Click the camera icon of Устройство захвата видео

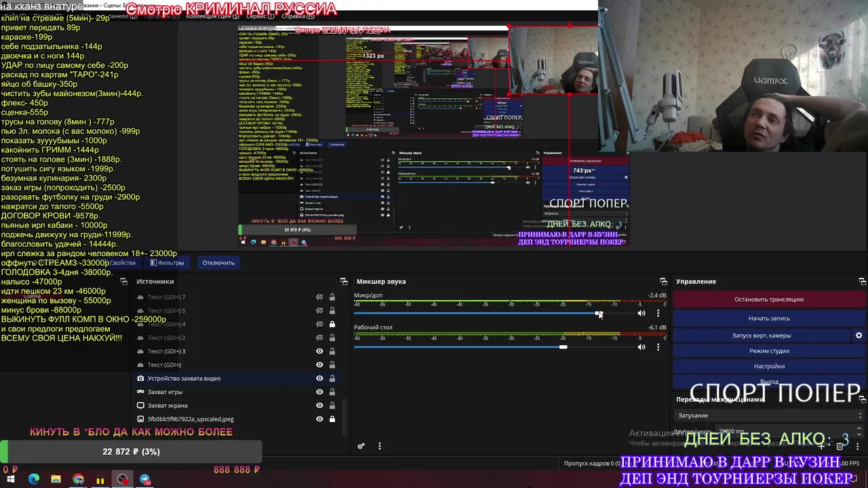tap(140, 378)
